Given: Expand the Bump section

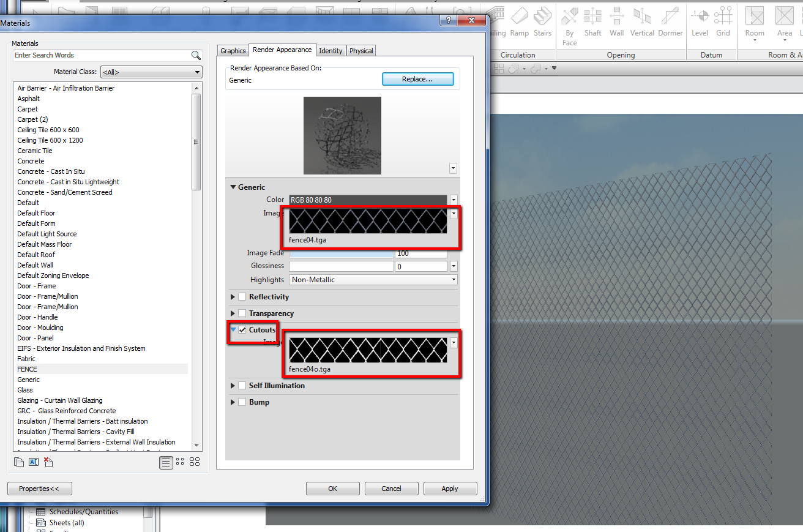Looking at the screenshot, I should click(233, 402).
